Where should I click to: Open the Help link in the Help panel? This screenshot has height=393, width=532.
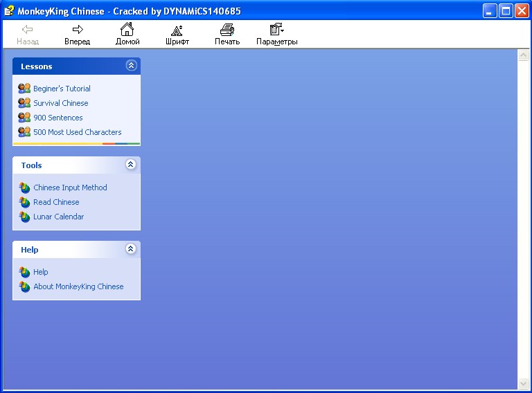(41, 272)
